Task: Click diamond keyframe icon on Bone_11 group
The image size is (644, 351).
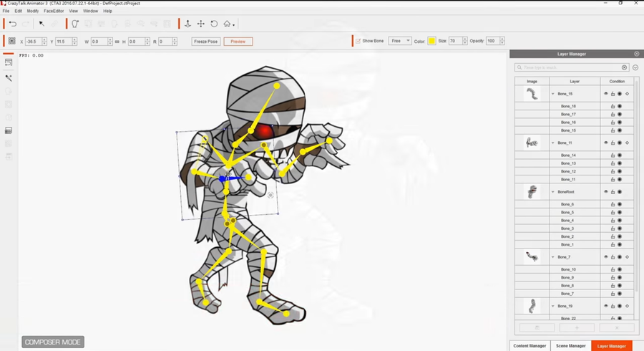Action: [627, 143]
